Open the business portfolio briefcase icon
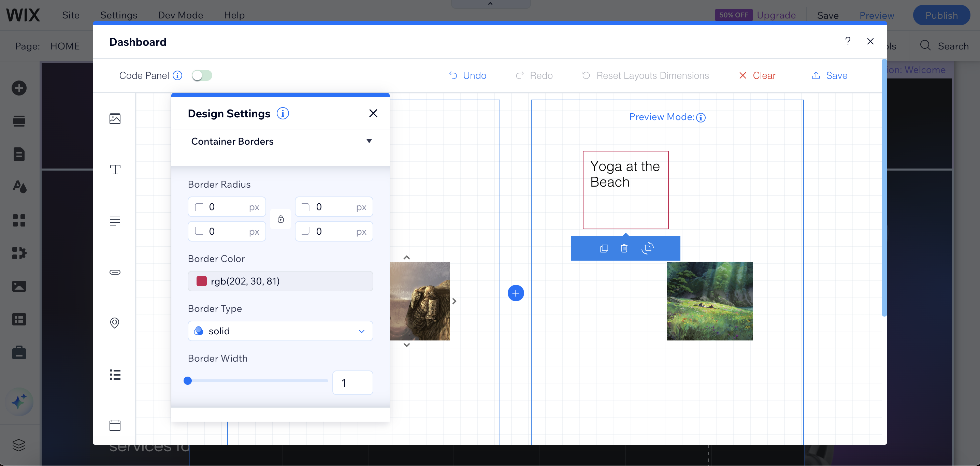Screen dimensions: 980x466 [19, 352]
